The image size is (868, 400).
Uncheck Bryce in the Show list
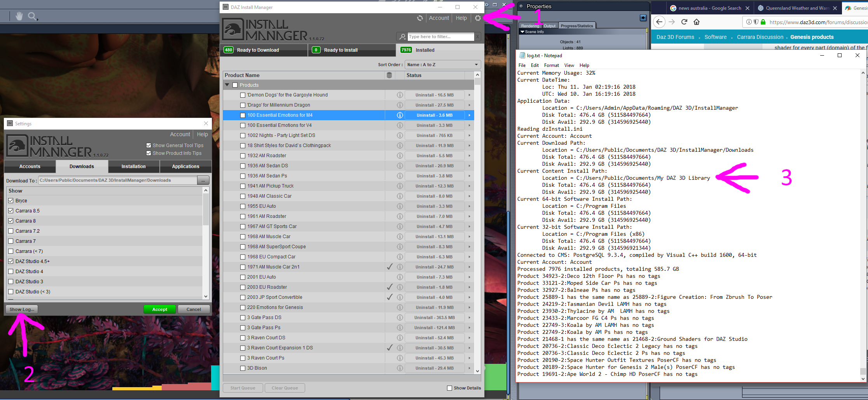click(11, 201)
